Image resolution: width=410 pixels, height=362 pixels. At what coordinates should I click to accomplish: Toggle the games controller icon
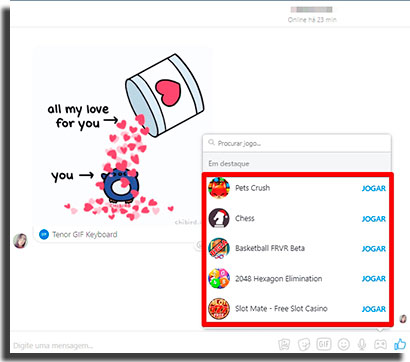(380, 344)
